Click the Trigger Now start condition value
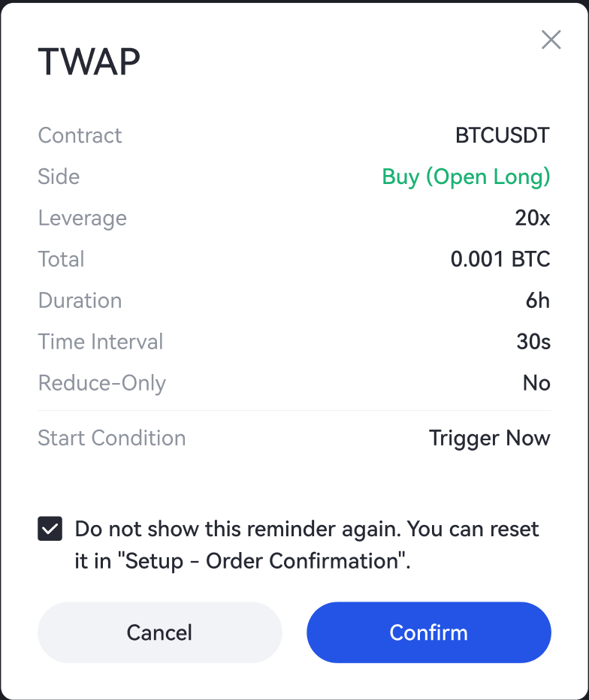Screen dimensions: 589x700 (489, 439)
